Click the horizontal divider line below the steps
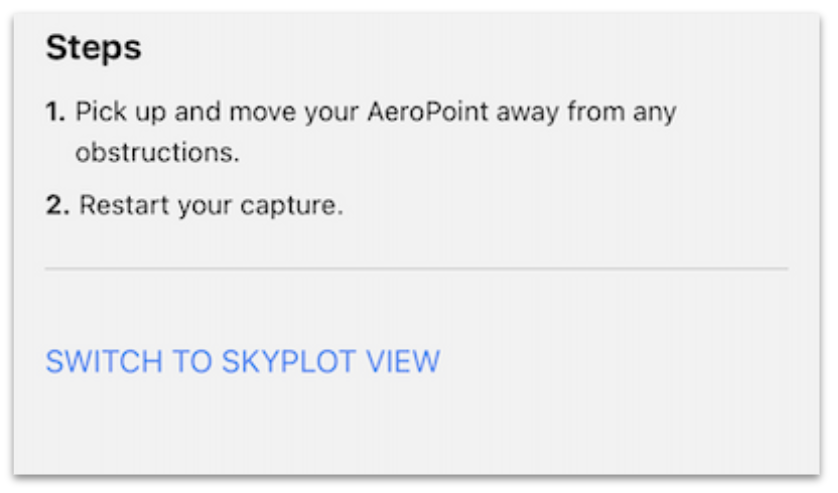Image resolution: width=838 pixels, height=493 pixels. pyautogui.click(x=416, y=268)
